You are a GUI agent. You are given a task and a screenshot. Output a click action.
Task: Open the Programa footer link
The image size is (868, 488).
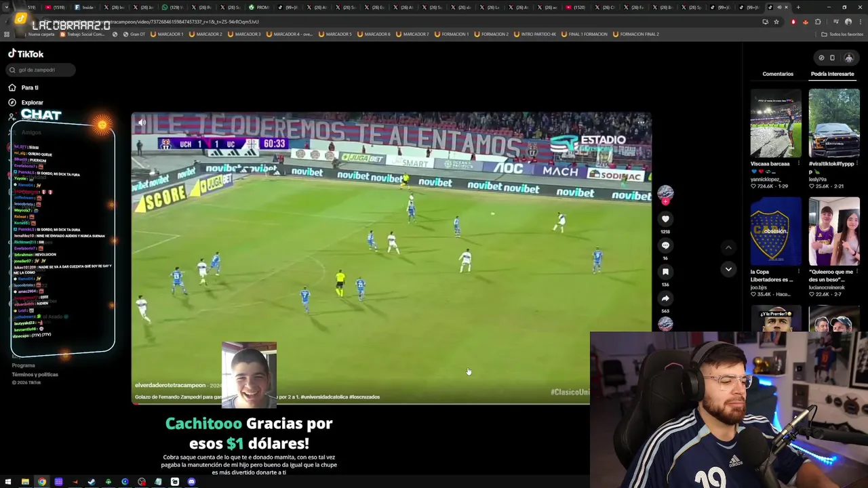(23, 365)
